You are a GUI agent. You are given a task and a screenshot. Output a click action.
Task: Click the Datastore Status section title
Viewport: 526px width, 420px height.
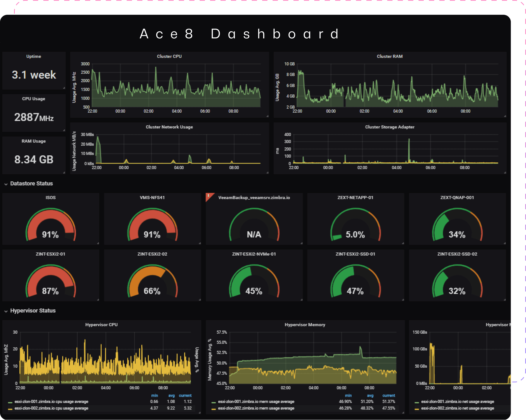pyautogui.click(x=31, y=184)
